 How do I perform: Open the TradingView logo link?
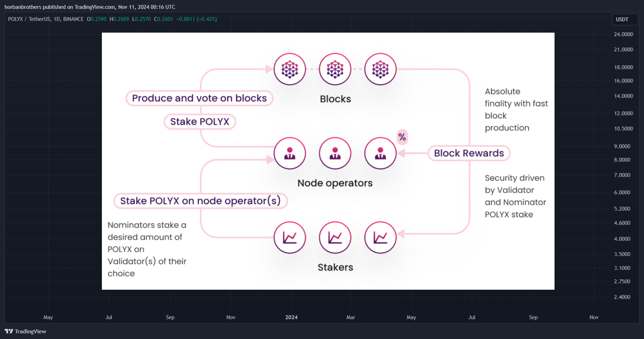[25, 331]
